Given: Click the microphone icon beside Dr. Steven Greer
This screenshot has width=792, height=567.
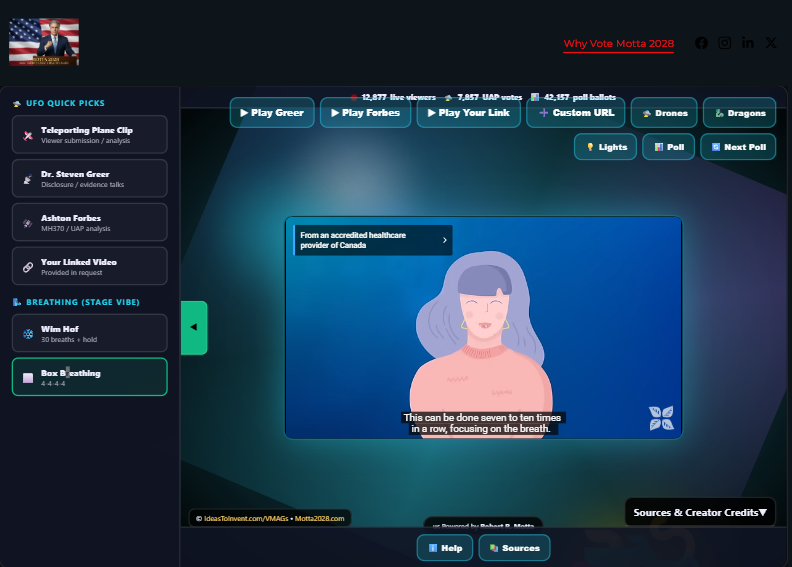Looking at the screenshot, I should pos(28,179).
